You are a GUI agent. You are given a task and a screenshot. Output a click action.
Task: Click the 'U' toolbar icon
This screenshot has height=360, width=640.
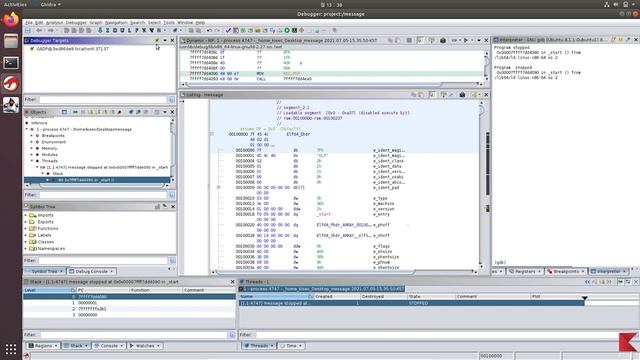click(122, 30)
